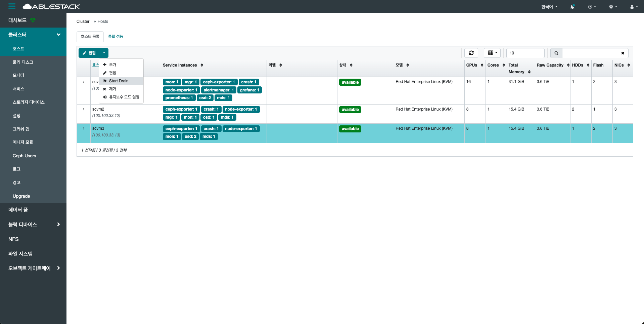Select Start Drain from the menu
The width and height of the screenshot is (644, 324).
point(119,81)
